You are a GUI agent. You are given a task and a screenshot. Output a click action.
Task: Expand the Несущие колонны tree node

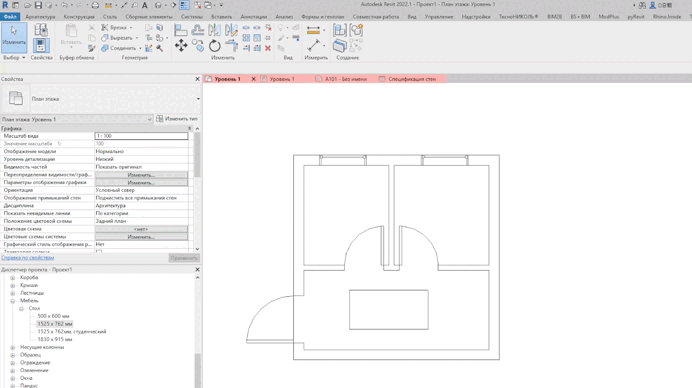pos(13,347)
